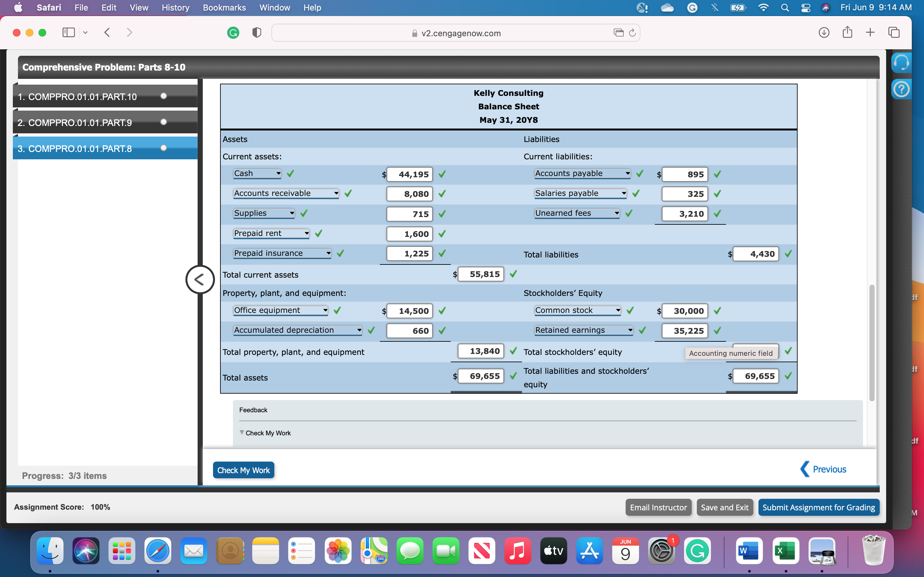Click the privacy shield icon in Safari
The height and width of the screenshot is (577, 924).
257,33
